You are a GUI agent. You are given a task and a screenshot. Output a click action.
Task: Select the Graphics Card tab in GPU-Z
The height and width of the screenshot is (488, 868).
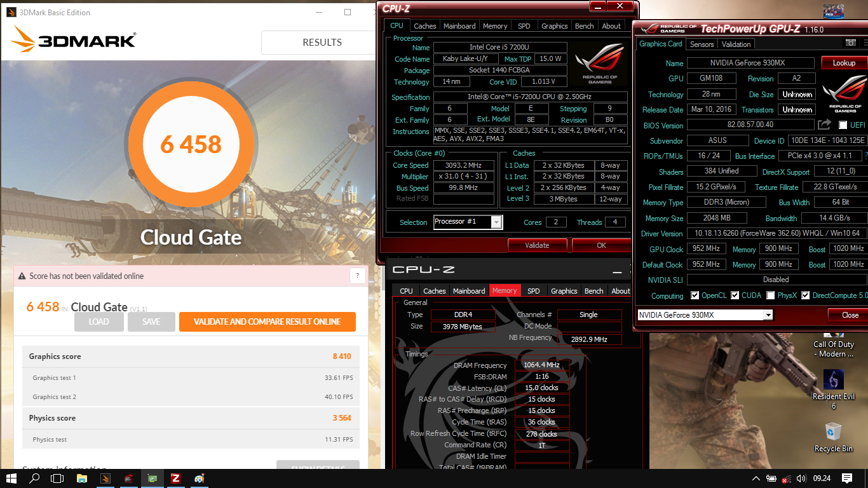(661, 44)
